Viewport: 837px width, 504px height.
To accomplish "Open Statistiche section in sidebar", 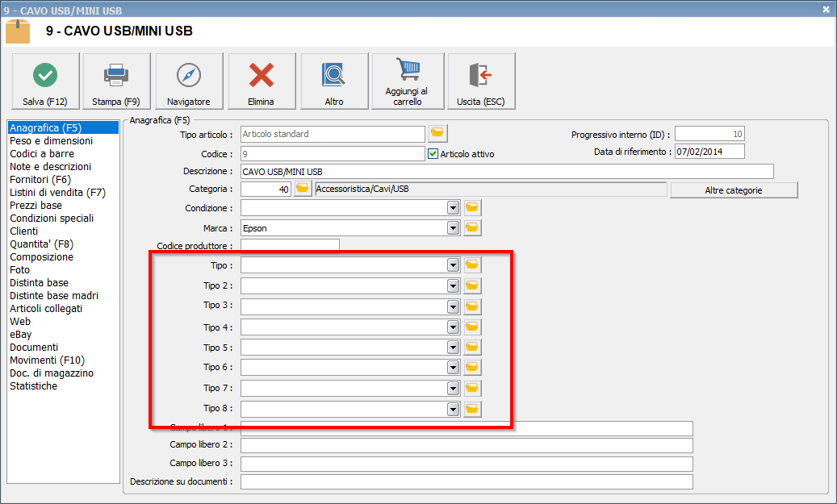I will click(x=33, y=385).
